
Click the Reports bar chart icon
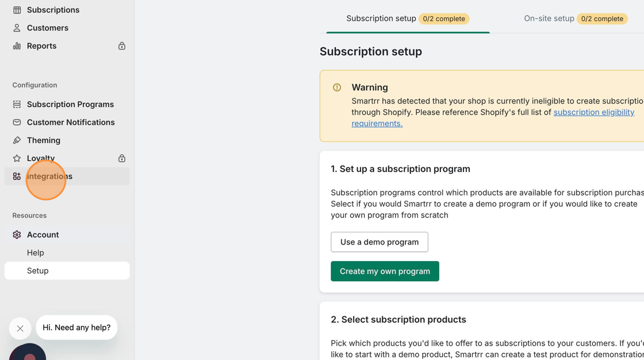17,46
